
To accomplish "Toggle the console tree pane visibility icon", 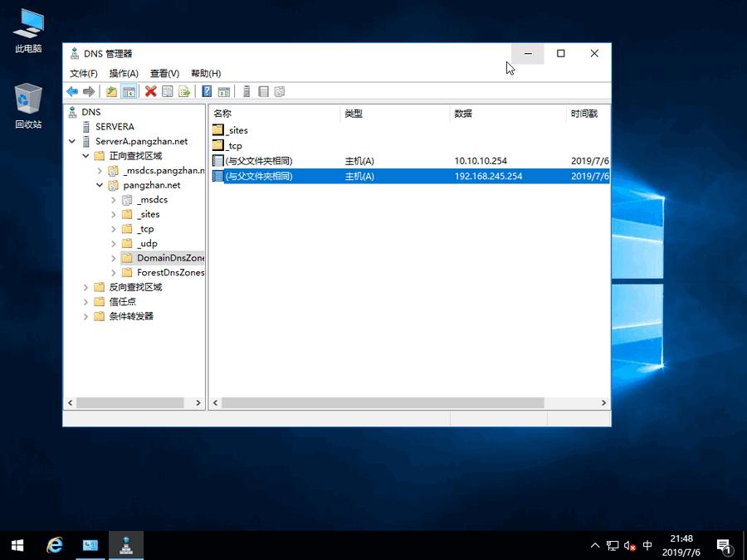I will click(129, 91).
